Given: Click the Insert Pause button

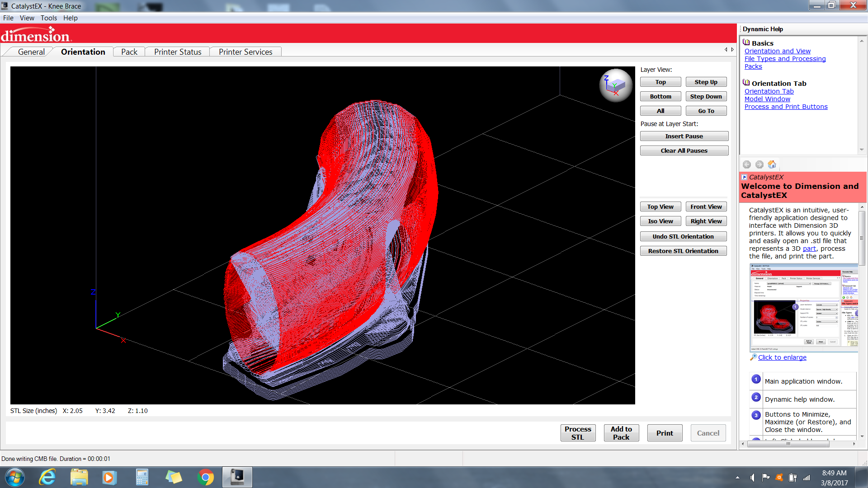Looking at the screenshot, I should pyautogui.click(x=684, y=136).
